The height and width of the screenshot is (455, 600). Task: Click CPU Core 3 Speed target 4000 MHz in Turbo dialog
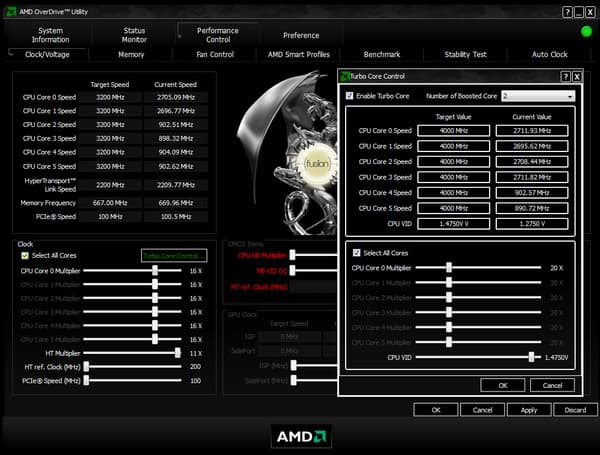point(453,177)
